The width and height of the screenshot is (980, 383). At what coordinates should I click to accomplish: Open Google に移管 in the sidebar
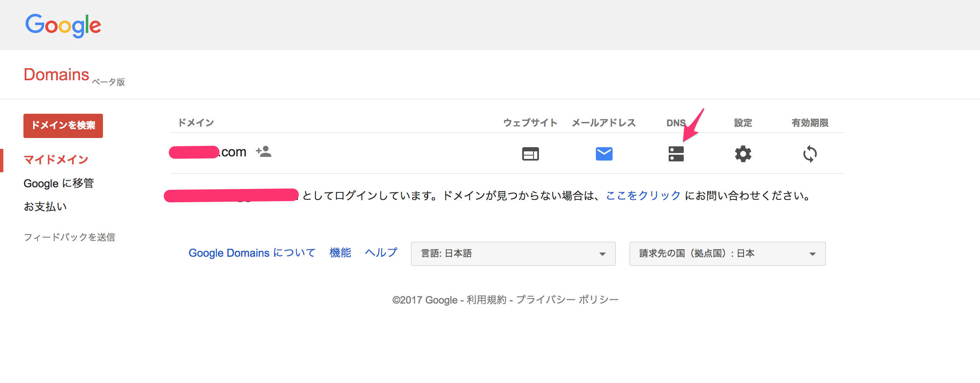(x=59, y=183)
